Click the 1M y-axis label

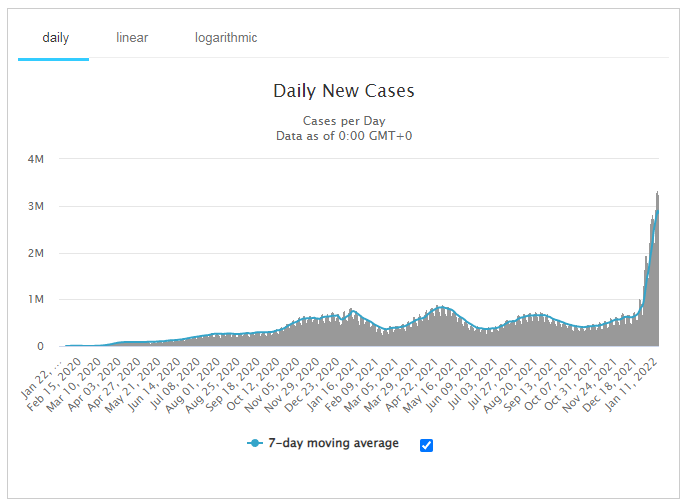35,300
